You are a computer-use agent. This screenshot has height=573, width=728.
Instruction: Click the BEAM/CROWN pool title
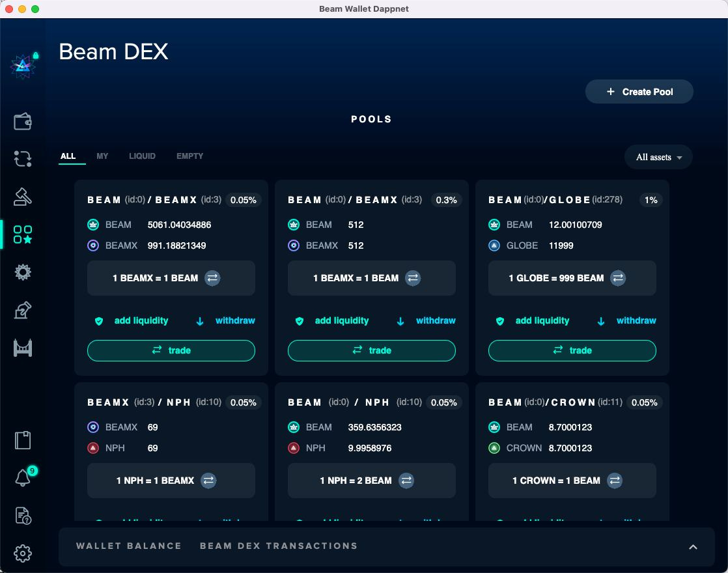(555, 402)
